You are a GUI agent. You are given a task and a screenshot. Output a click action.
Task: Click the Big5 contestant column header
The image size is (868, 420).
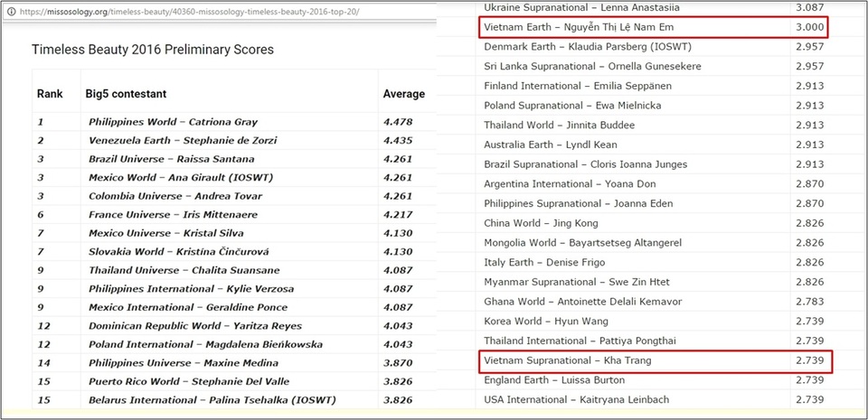pyautogui.click(x=126, y=94)
